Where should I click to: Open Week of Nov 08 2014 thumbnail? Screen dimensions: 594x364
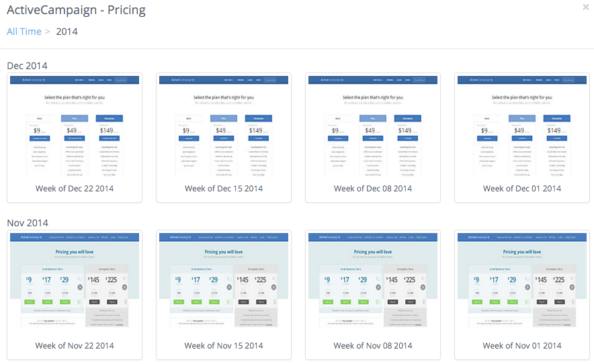373,279
